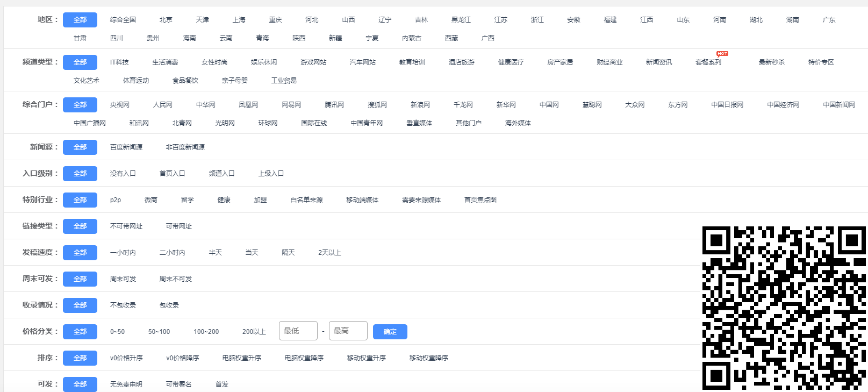Screen dimensions: 868x392
Task: Filter publish speed by 一小时内
Action: pos(123,253)
